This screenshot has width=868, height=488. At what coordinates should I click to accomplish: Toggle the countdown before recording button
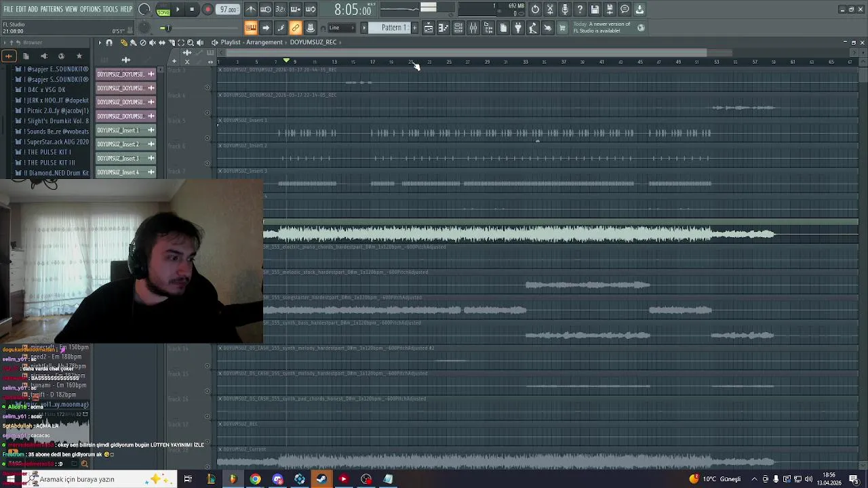point(281,9)
